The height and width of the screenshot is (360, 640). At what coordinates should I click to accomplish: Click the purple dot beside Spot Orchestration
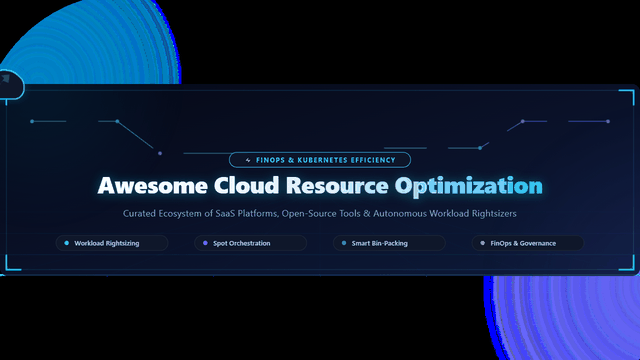pos(205,243)
